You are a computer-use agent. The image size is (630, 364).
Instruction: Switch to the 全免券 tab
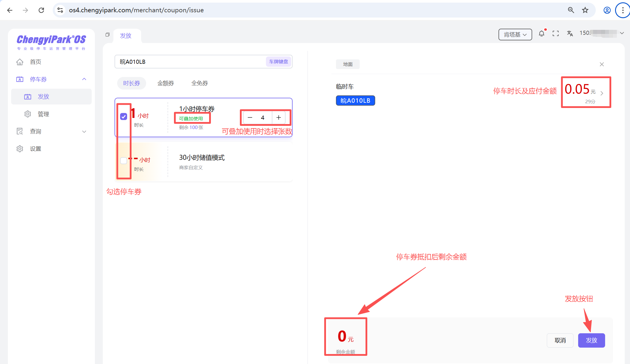[x=199, y=83]
